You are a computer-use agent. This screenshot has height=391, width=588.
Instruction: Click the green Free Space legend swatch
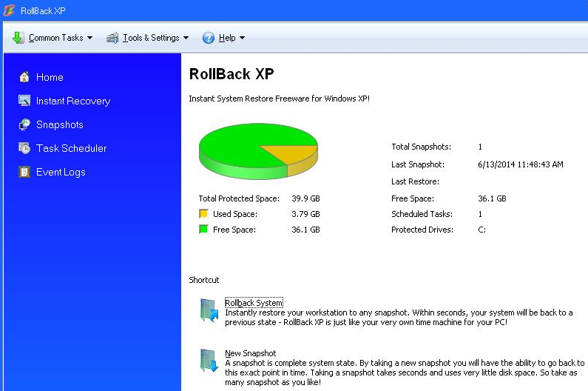coord(203,230)
